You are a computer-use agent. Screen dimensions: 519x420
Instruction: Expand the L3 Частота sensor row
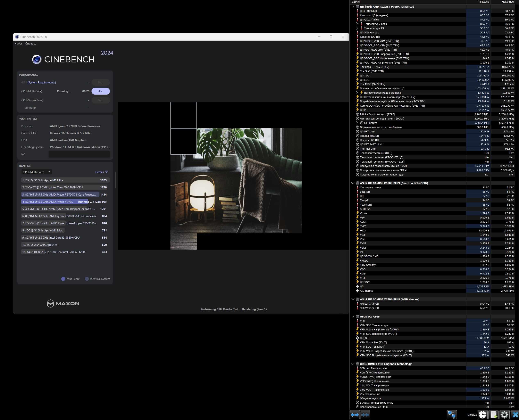(x=357, y=123)
